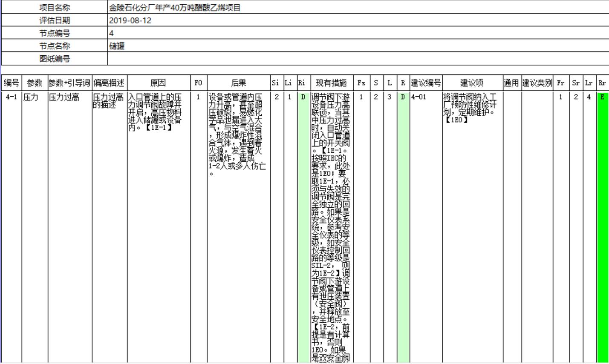Screen dimensions: 609x364
Task: Click the Fs column header
Action: point(362,83)
